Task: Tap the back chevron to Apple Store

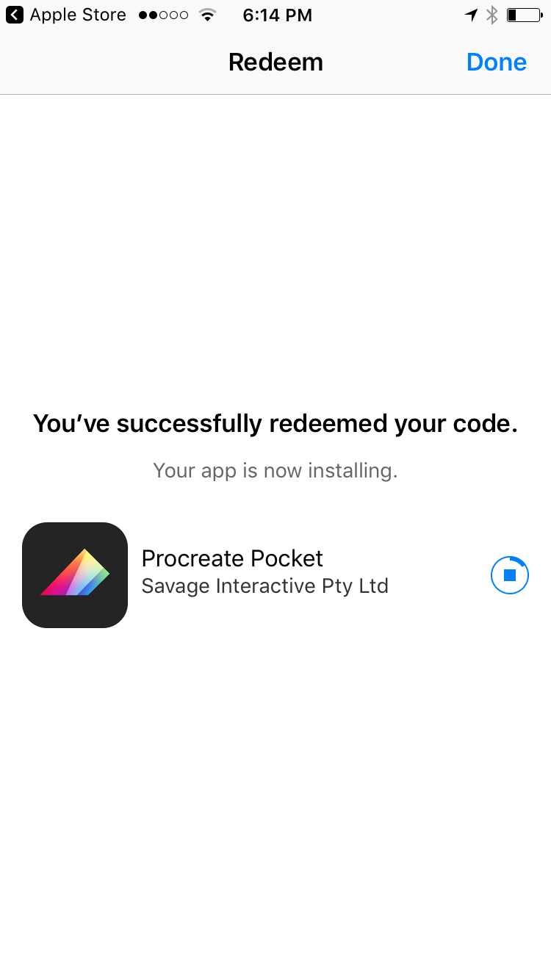Action: 15,15
